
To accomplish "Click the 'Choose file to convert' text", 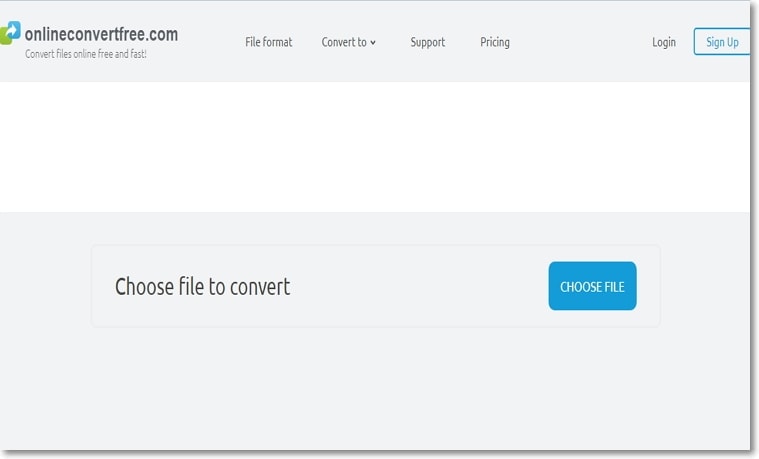I will (202, 287).
